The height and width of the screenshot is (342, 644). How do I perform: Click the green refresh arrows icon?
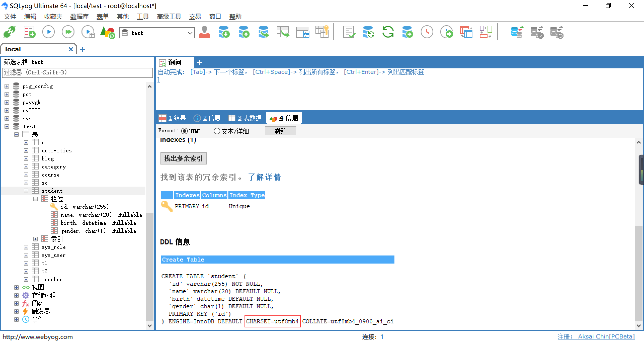(x=388, y=32)
